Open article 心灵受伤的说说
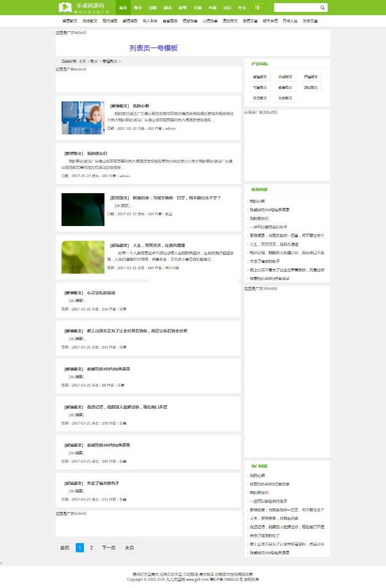This screenshot has height=588, width=386. 101,292
